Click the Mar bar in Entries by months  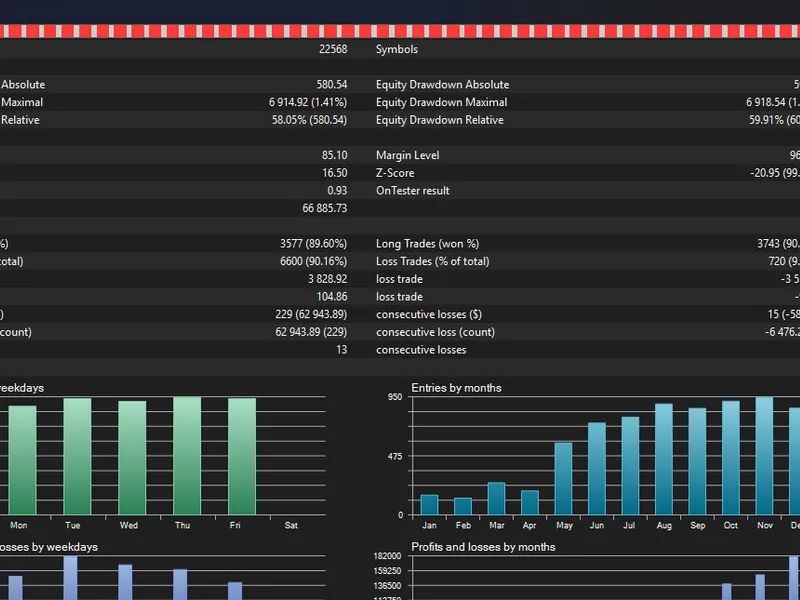(x=496, y=498)
